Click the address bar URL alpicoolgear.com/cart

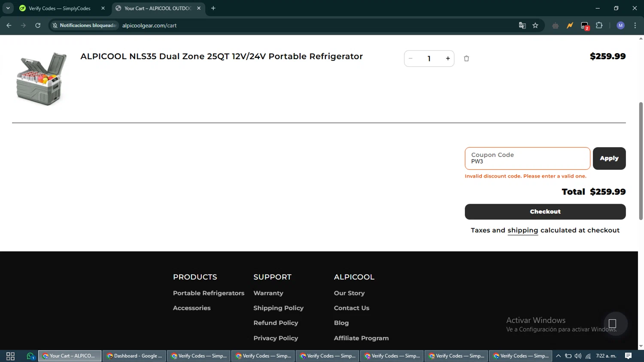point(149,25)
